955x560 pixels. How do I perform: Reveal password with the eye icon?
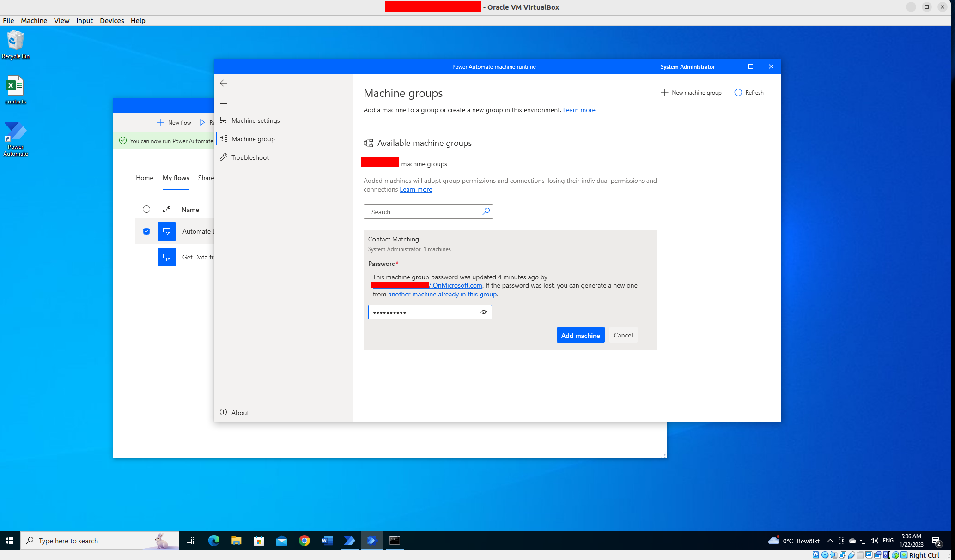(x=483, y=312)
